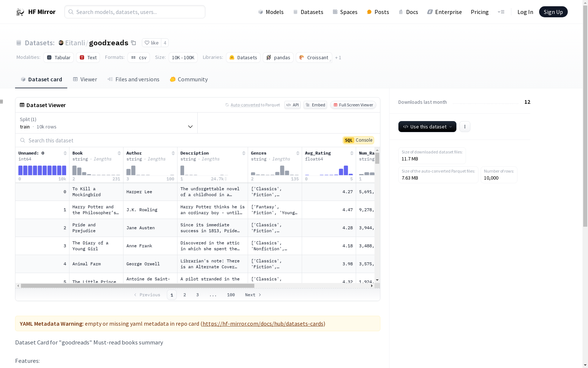Viewport: 588px width, 368px height.
Task: Focus the search models, datasets, users field
Action: 135,12
